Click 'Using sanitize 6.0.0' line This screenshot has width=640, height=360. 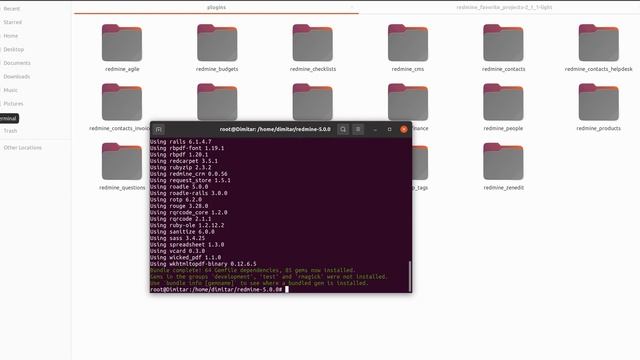(182, 231)
